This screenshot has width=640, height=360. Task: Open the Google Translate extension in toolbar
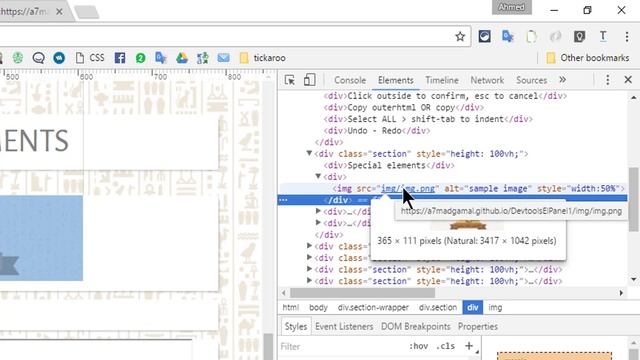(508, 37)
